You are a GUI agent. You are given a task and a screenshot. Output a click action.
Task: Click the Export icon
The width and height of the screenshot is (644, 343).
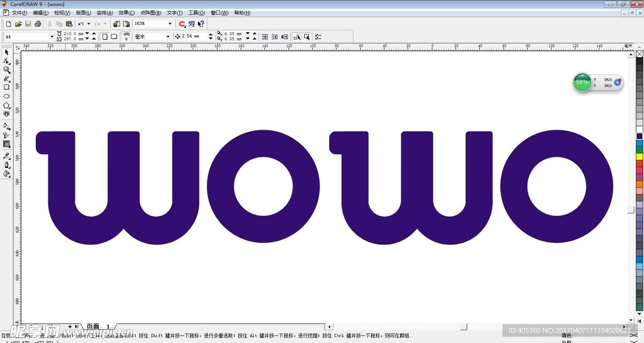[x=126, y=24]
